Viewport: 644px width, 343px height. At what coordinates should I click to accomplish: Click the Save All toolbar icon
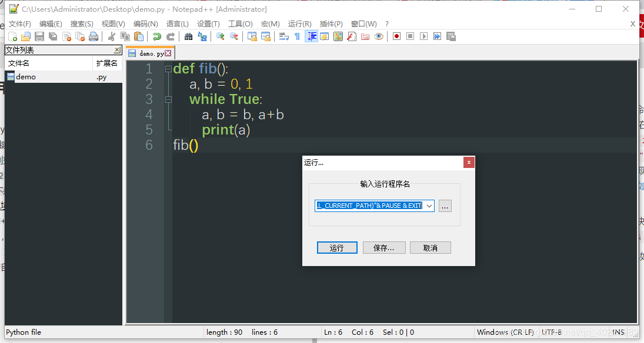tap(52, 36)
